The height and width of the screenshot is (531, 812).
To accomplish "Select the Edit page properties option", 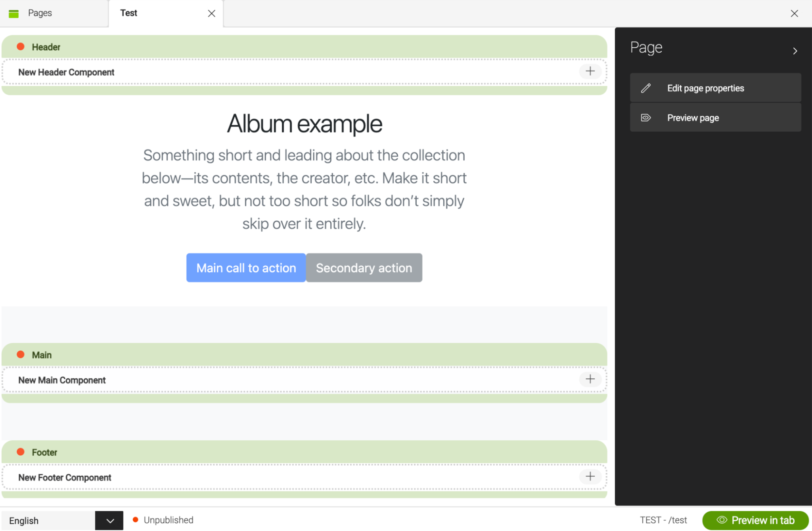I will [x=706, y=88].
